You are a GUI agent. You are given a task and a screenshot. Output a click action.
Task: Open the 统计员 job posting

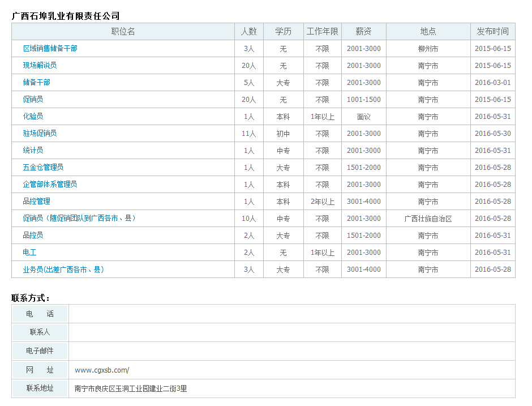[33, 151]
